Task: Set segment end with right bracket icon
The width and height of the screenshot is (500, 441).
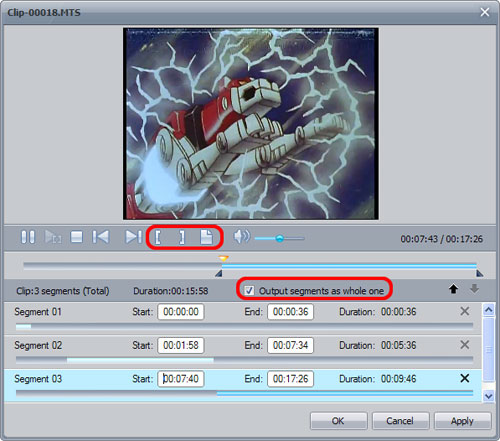Action: click(x=182, y=237)
